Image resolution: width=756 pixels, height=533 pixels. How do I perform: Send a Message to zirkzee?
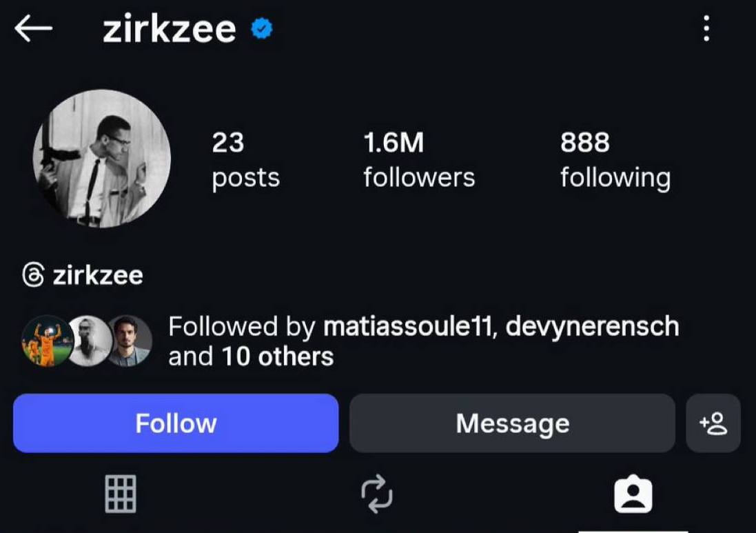[x=512, y=423]
